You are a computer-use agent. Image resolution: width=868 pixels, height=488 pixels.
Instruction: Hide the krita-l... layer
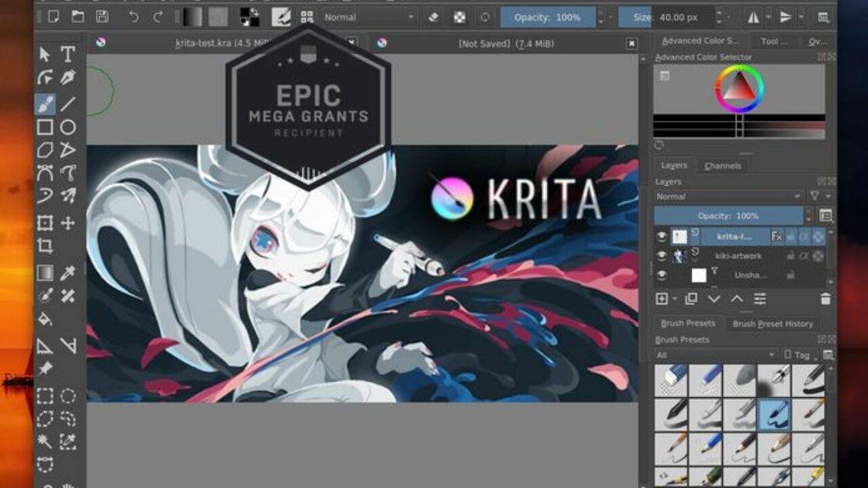pyautogui.click(x=663, y=236)
